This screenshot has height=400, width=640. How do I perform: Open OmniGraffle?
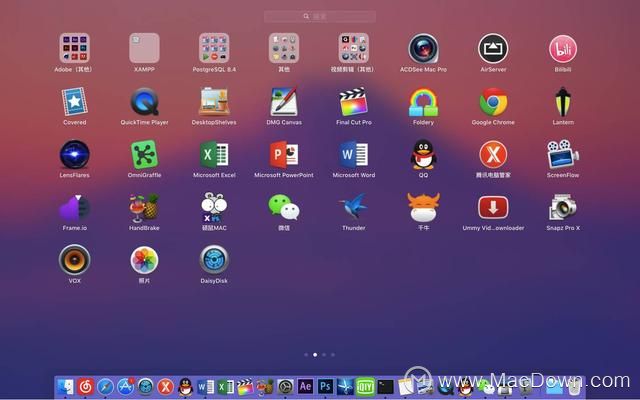[144, 154]
